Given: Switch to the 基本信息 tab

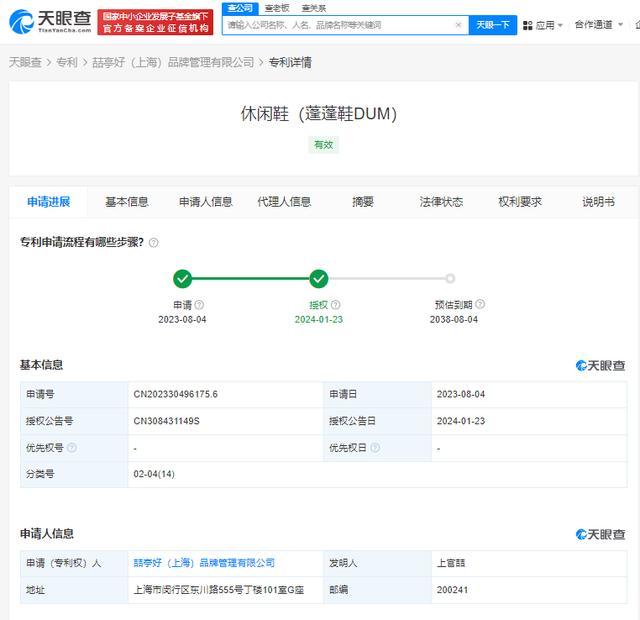Looking at the screenshot, I should coord(127,202).
